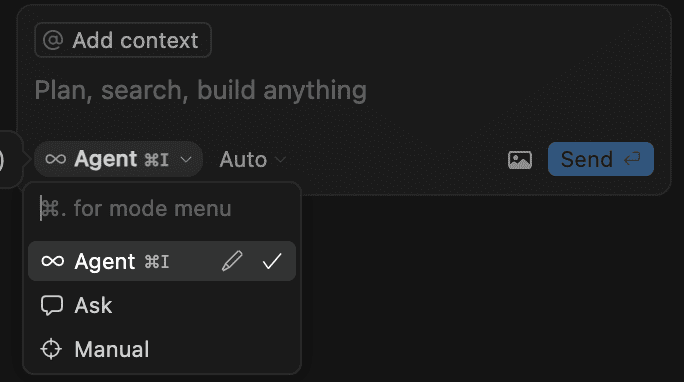Image resolution: width=684 pixels, height=382 pixels.
Task: Collapse the Agent mode dropdown pill
Action: [119, 159]
